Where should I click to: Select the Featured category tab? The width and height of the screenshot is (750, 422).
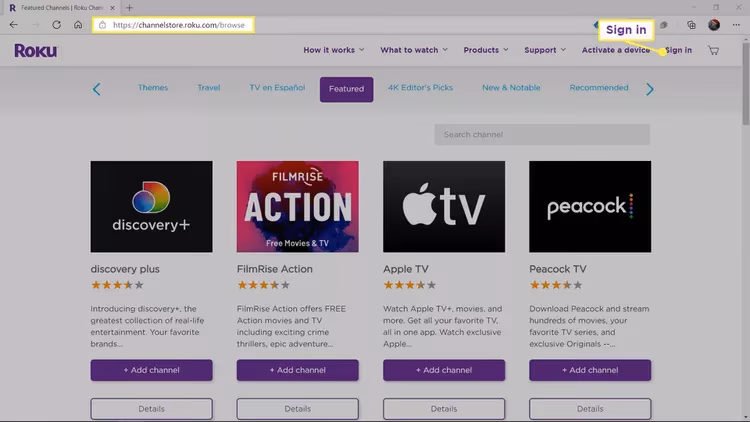pyautogui.click(x=346, y=89)
